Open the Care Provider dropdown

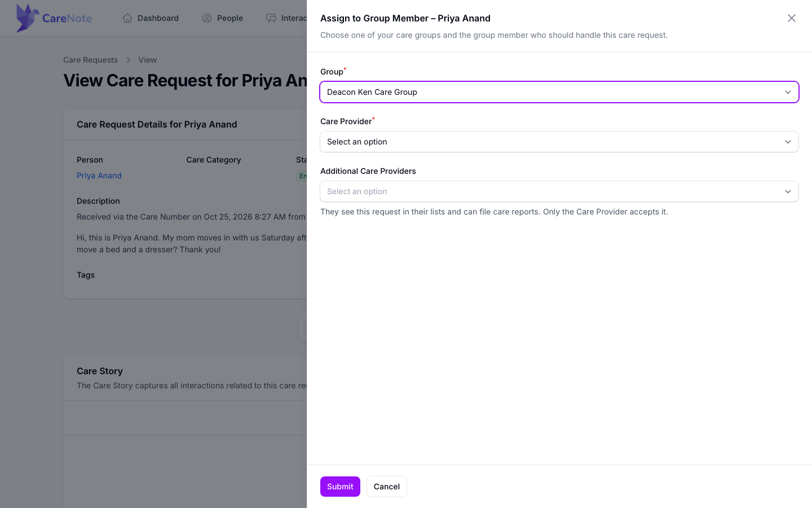click(559, 142)
